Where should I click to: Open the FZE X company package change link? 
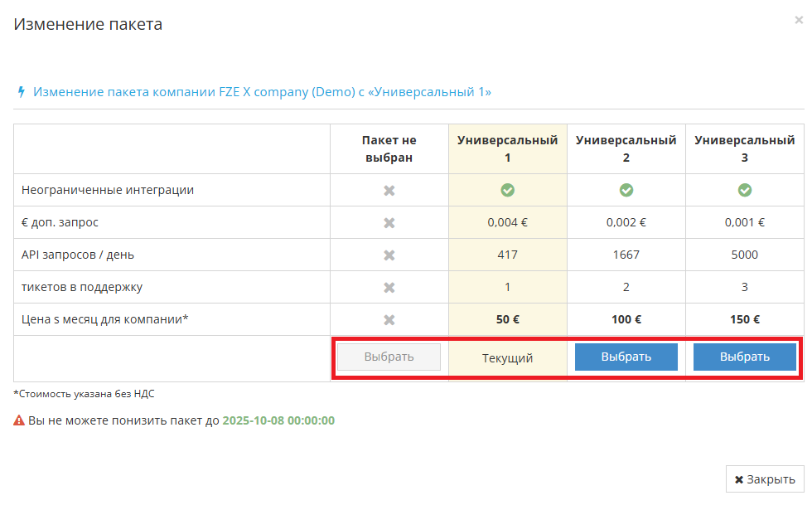click(x=262, y=92)
